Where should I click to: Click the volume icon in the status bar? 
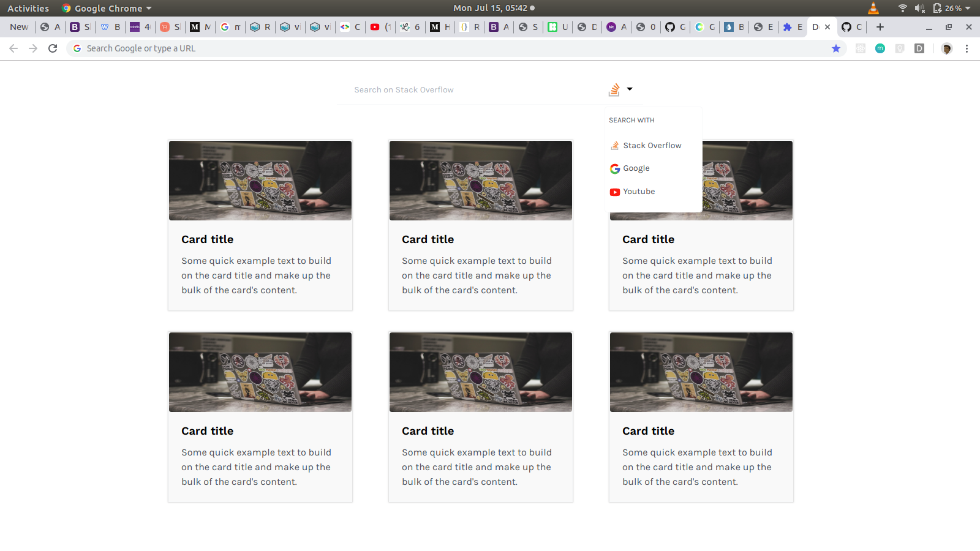[921, 8]
